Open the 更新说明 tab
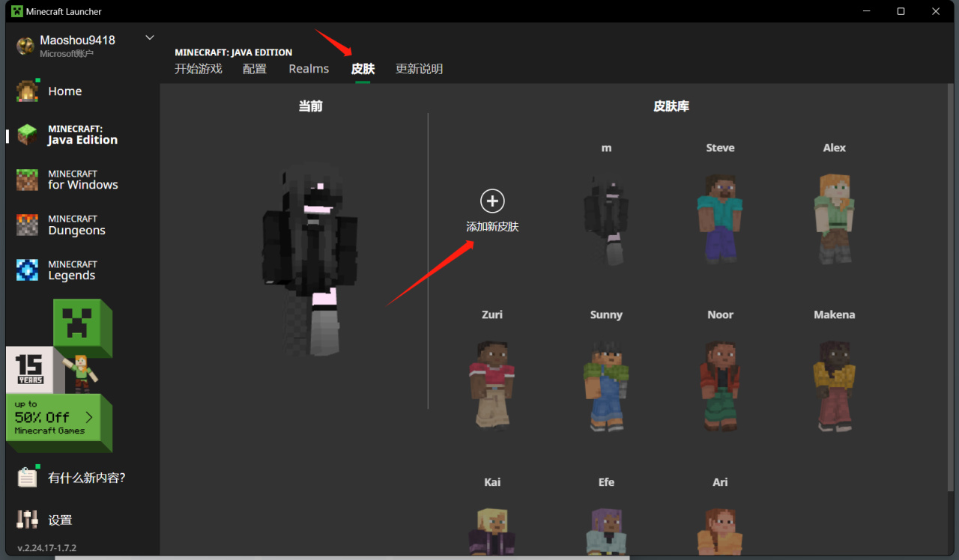Screen dimensions: 959x560 point(419,69)
